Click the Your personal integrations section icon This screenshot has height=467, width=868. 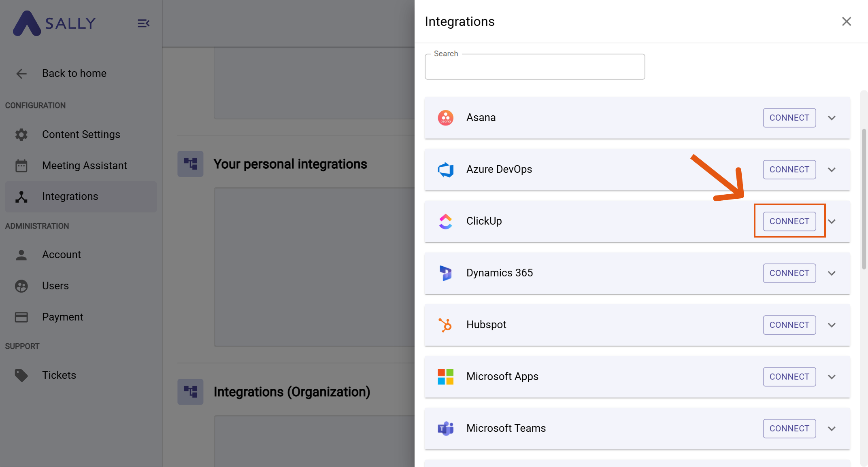(190, 164)
